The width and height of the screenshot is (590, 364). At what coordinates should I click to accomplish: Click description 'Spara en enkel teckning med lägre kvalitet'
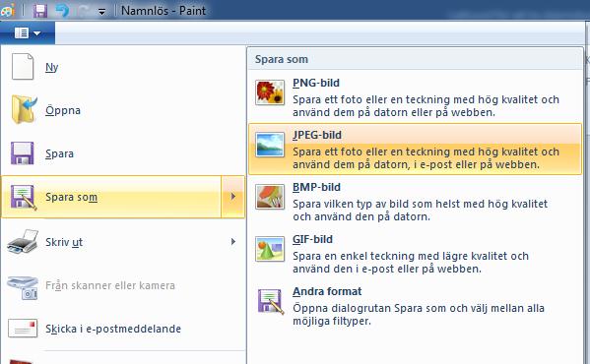[x=411, y=263]
